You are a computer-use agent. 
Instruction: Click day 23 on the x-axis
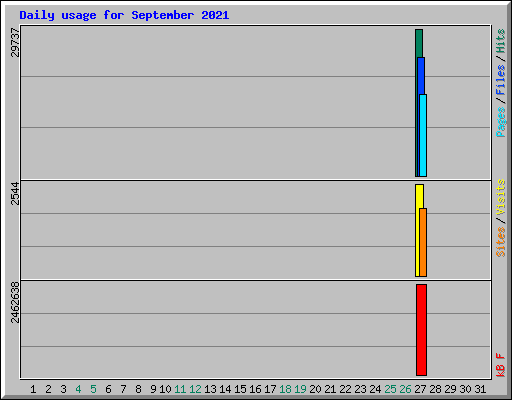360,389
